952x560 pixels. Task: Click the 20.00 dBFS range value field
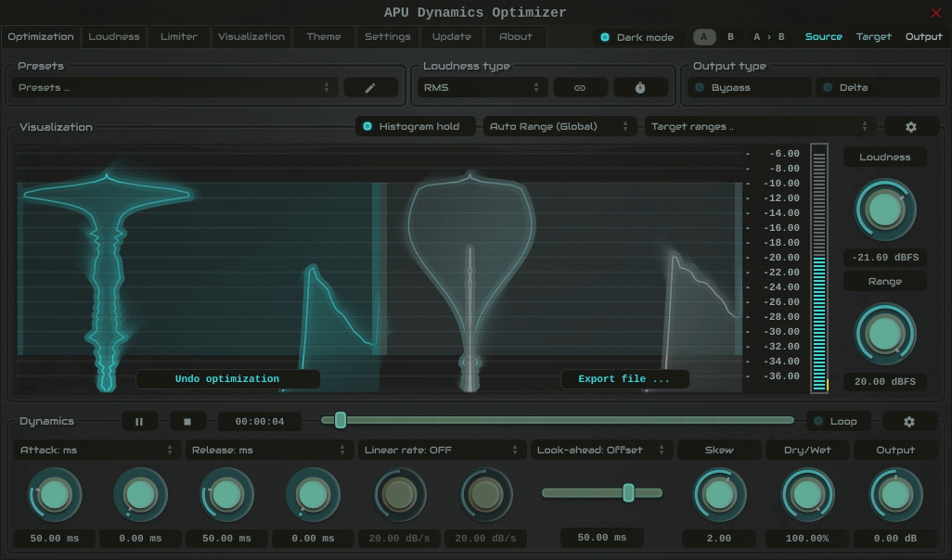[x=884, y=382]
